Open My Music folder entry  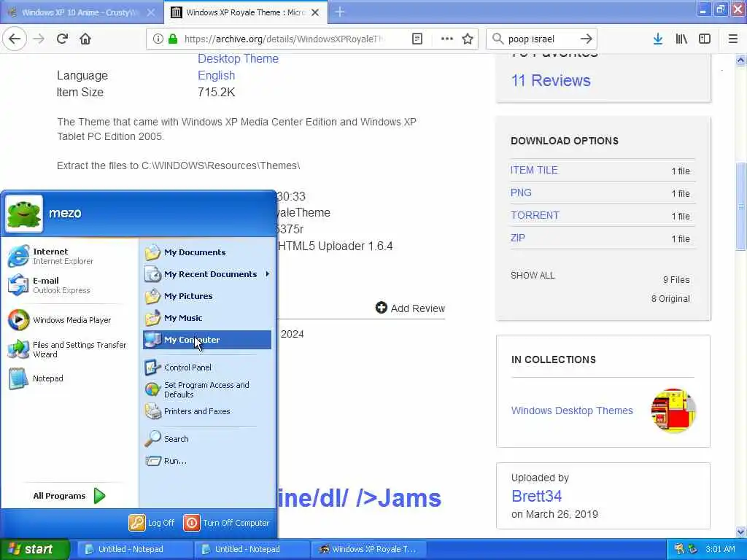[x=207, y=318]
